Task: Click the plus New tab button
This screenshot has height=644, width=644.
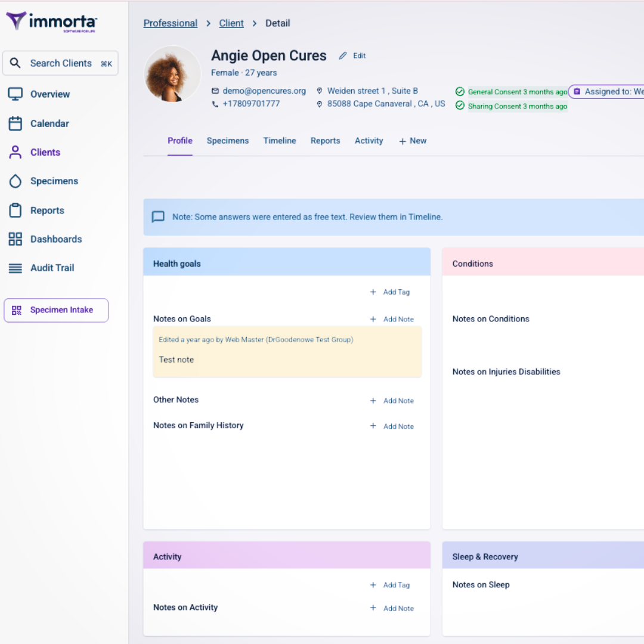Action: coord(413,141)
